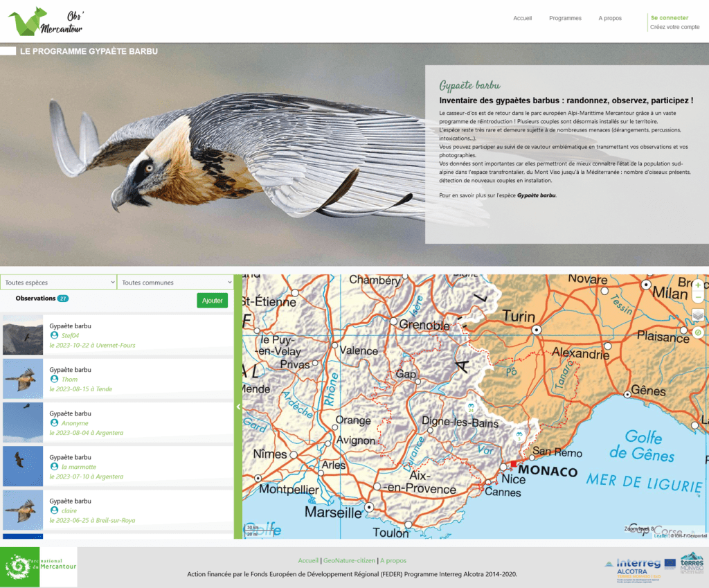Follow the Créez votre compte link
The height and width of the screenshot is (588, 709).
[674, 28]
